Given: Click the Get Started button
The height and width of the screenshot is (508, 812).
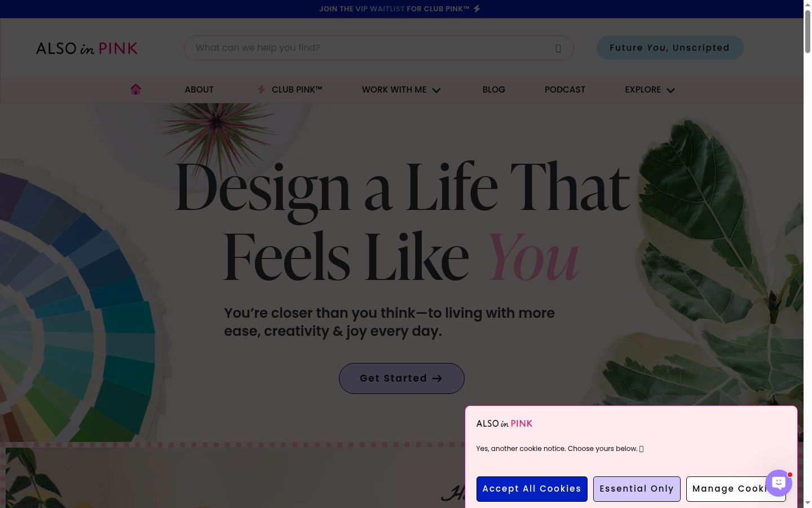Looking at the screenshot, I should tap(401, 378).
